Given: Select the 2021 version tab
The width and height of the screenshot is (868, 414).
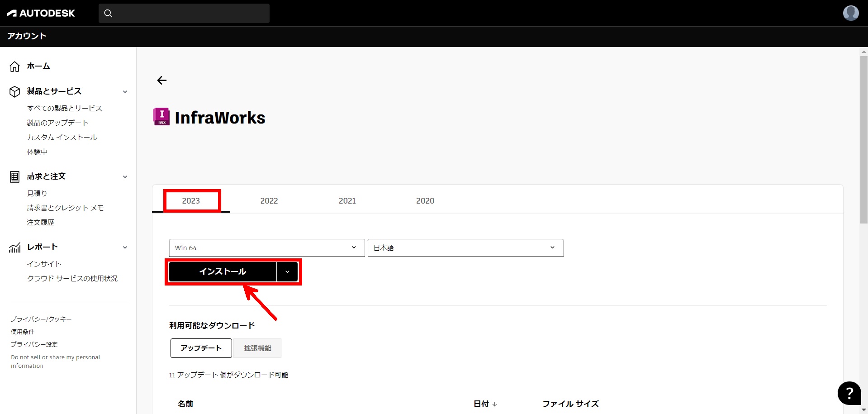Looking at the screenshot, I should point(347,201).
